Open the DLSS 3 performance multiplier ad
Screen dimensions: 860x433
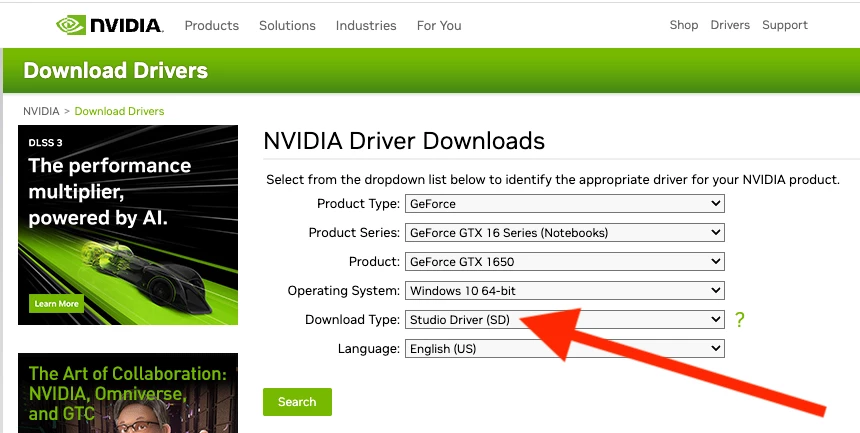click(128, 225)
